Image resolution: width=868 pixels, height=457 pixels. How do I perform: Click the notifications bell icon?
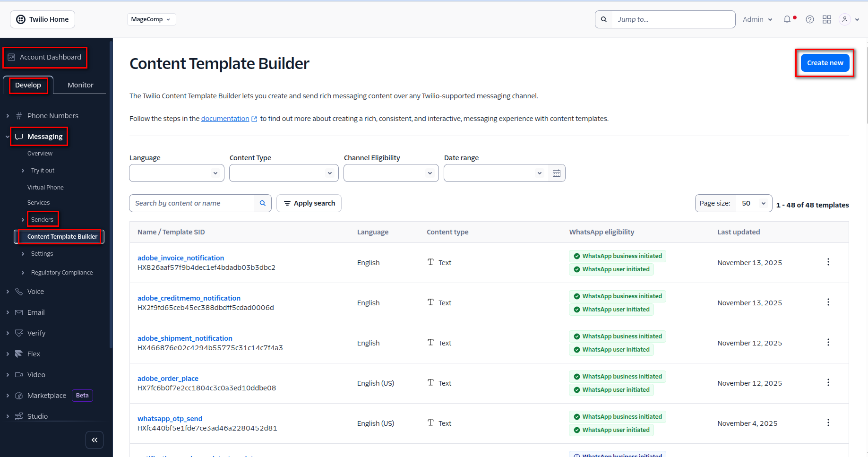787,19
